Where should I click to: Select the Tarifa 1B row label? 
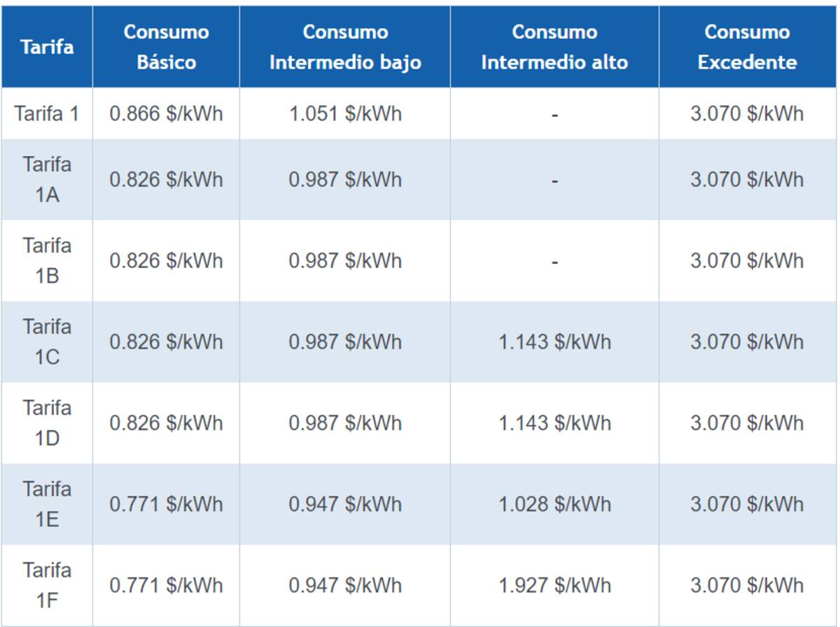coord(47,261)
